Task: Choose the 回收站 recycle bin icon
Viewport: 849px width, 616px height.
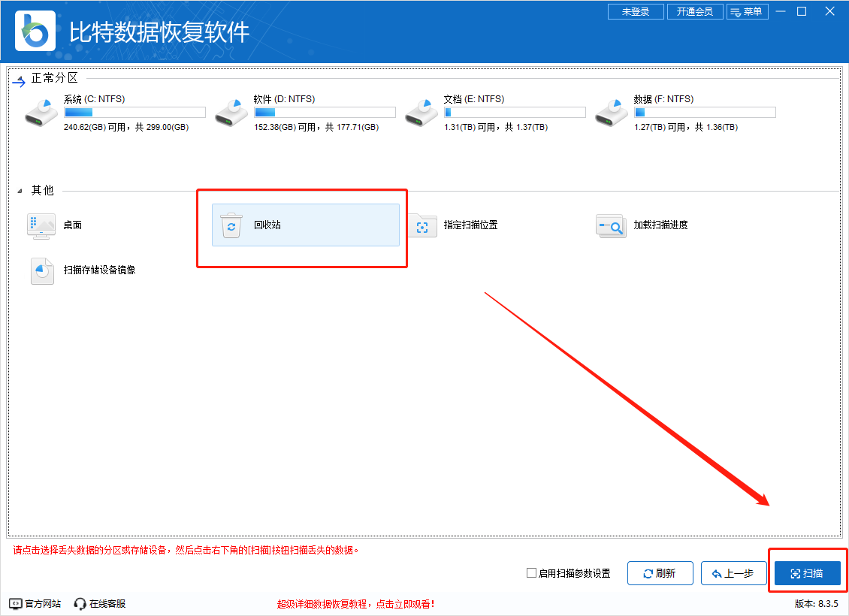Action: tap(231, 225)
